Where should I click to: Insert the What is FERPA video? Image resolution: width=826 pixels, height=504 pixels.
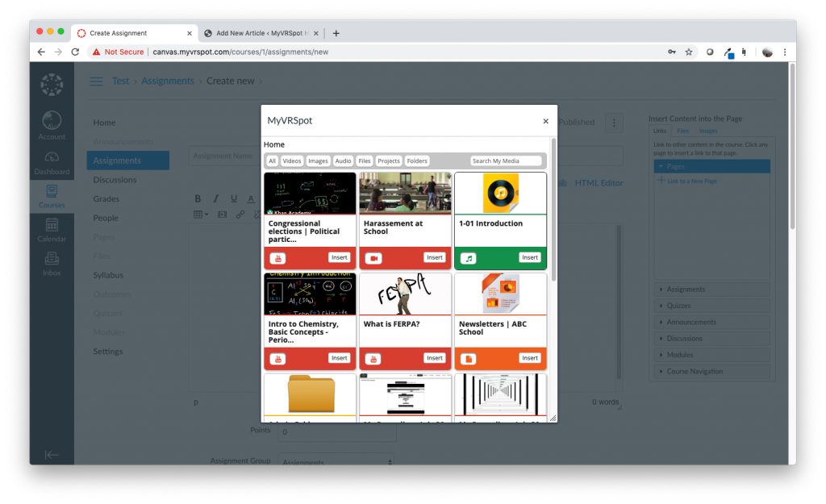coord(435,358)
